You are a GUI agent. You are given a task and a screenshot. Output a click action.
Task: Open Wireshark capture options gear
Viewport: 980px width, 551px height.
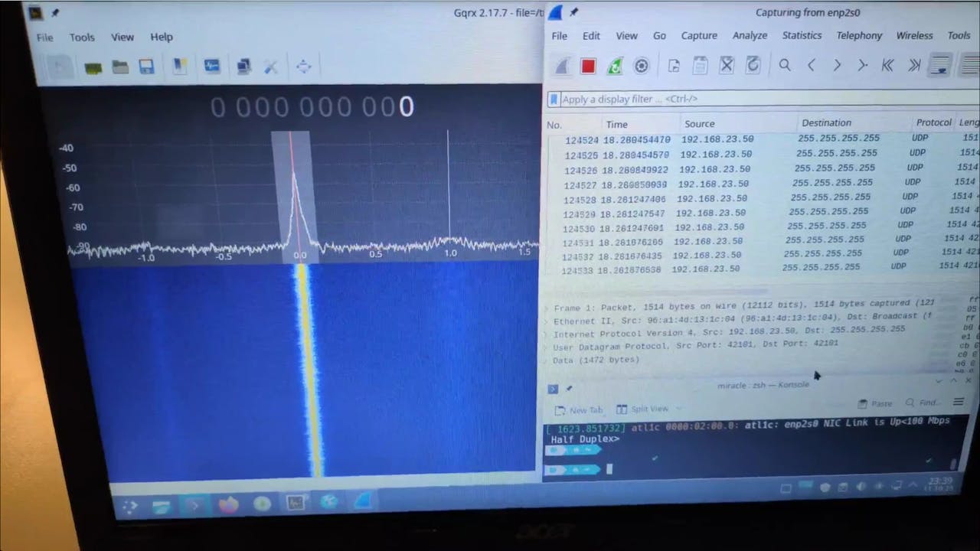642,67
